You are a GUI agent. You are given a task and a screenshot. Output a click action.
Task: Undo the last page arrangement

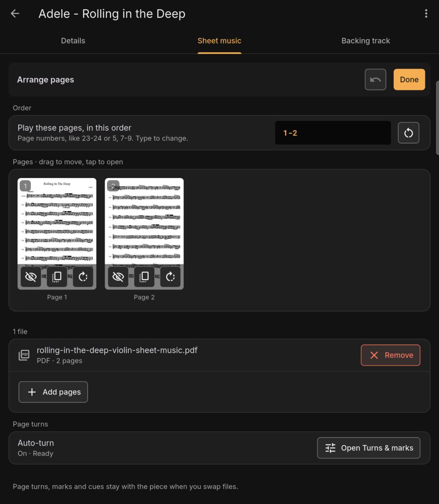click(x=376, y=80)
